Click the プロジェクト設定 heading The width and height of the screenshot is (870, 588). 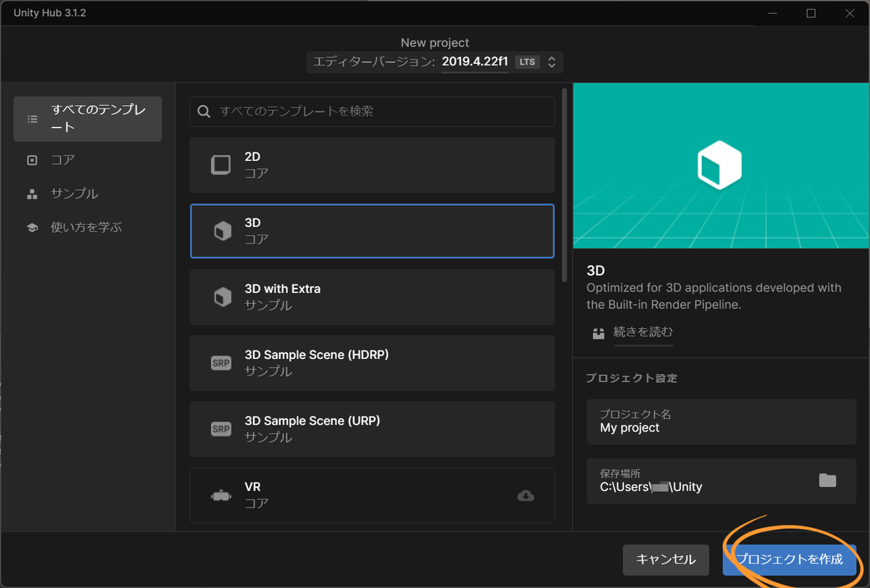631,378
